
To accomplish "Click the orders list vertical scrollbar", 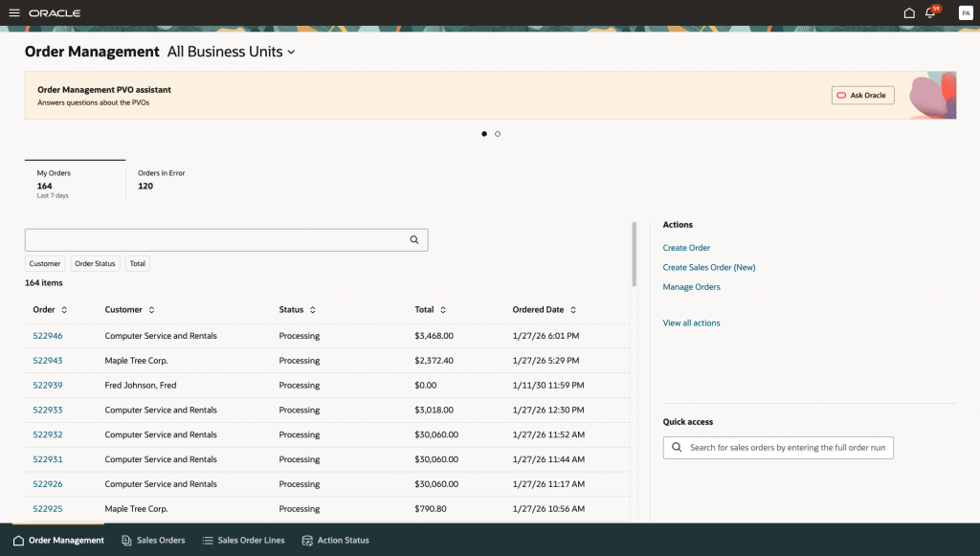I will click(634, 255).
